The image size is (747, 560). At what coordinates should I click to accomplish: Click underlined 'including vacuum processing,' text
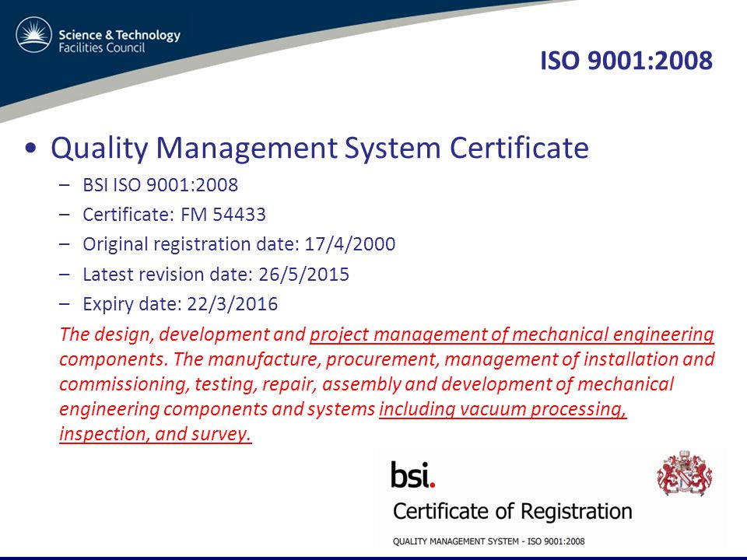(x=503, y=410)
